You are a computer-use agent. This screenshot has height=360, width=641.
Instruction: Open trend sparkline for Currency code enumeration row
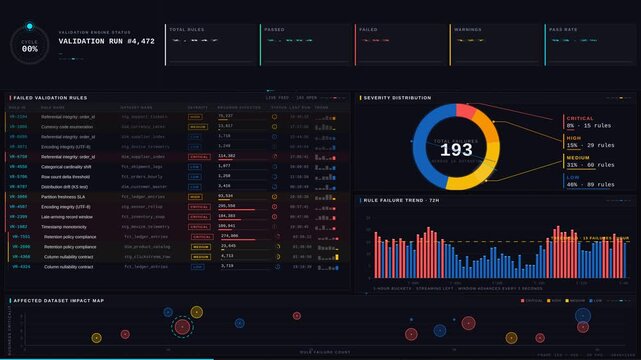[326, 127]
